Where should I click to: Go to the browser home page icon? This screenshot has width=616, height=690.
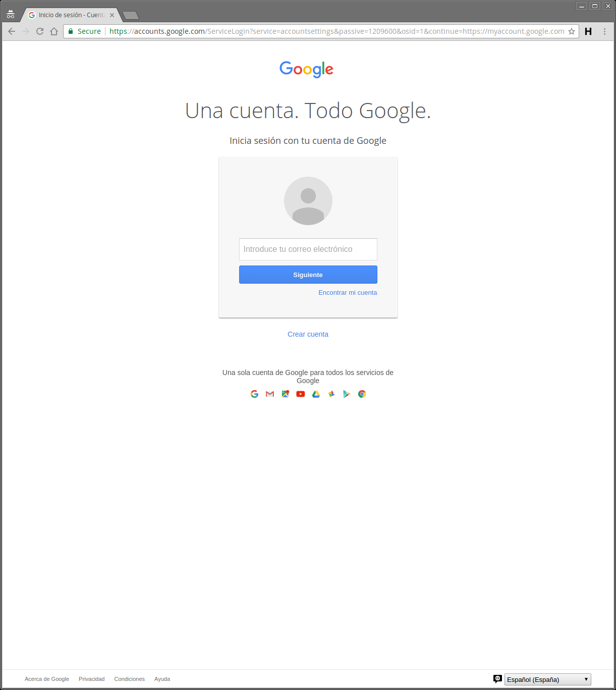pyautogui.click(x=54, y=31)
